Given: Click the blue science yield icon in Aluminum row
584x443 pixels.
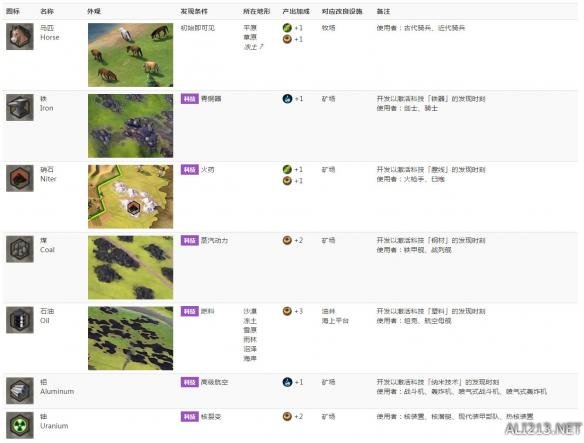Looking at the screenshot, I should click(287, 382).
